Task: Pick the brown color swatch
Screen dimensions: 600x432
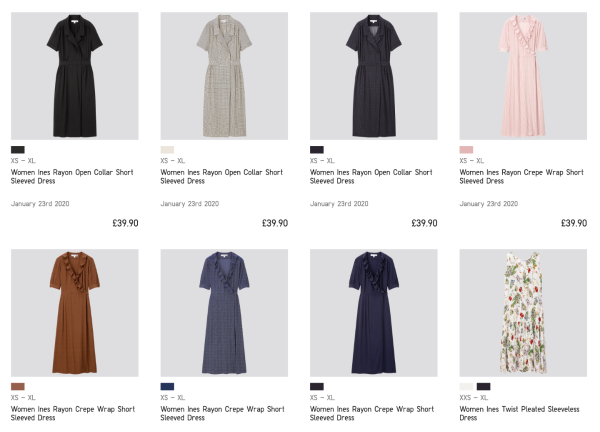Action: [18, 386]
